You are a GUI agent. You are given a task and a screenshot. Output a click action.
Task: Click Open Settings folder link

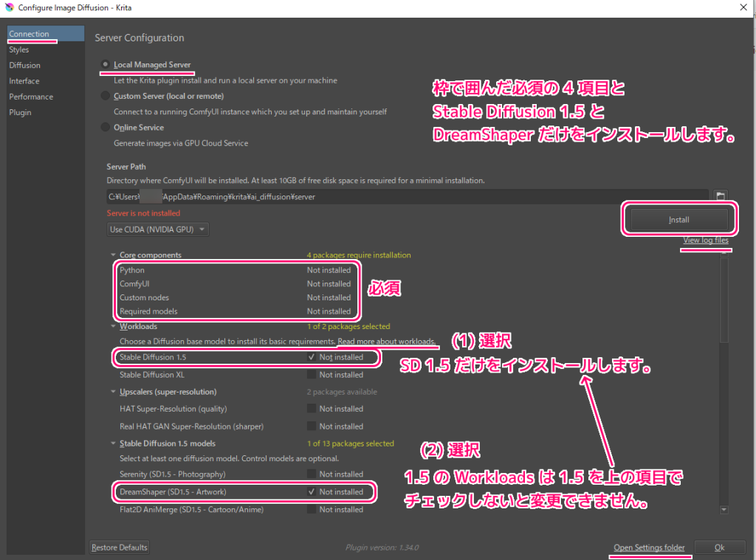click(x=649, y=547)
